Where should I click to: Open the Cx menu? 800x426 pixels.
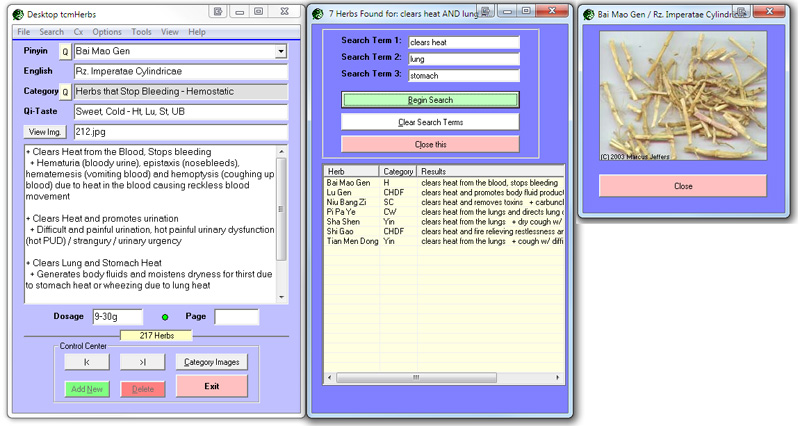pyautogui.click(x=78, y=32)
